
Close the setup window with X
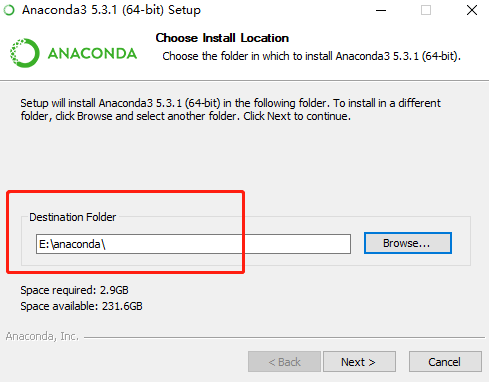[472, 10]
